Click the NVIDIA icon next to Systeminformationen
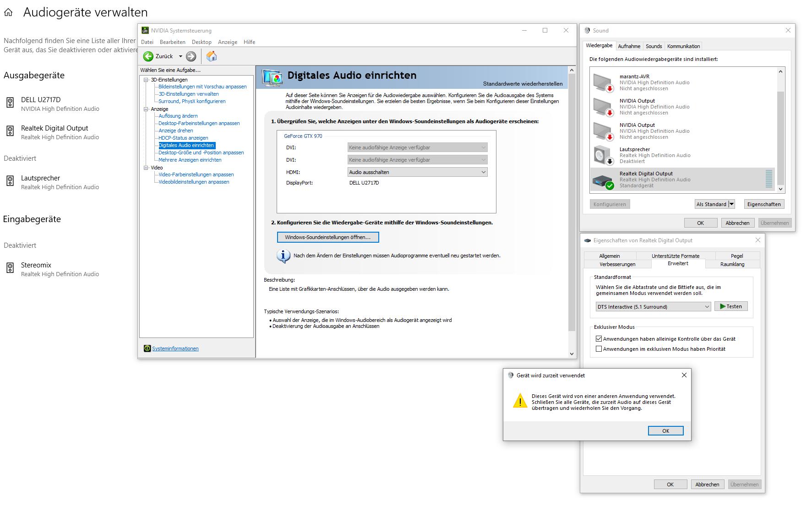Screen dimensions: 812x528 147,348
